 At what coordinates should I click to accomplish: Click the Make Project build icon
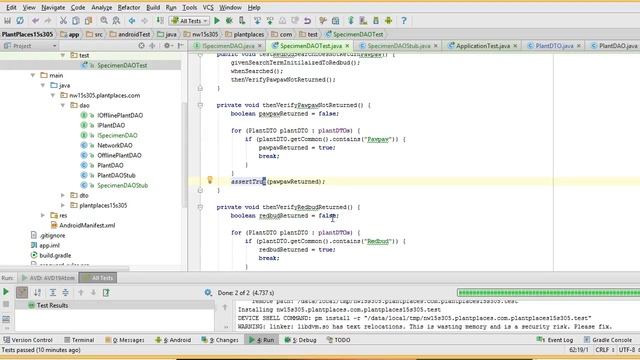160,20
